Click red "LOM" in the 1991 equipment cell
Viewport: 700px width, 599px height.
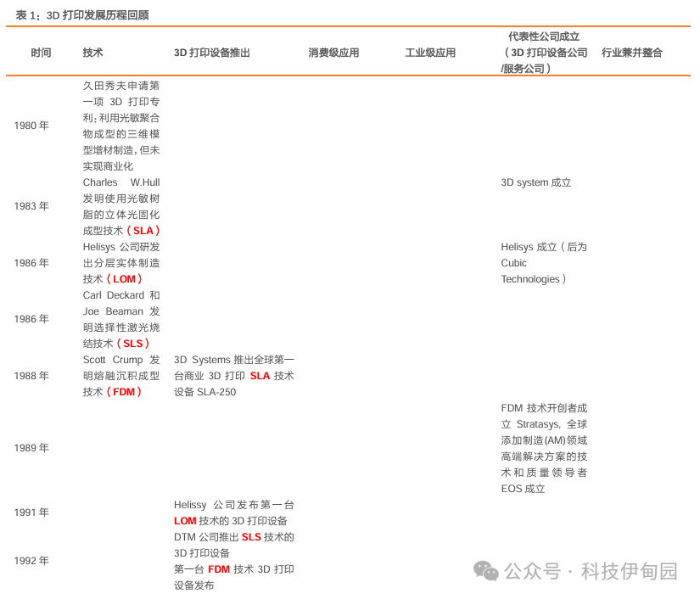[x=185, y=521]
